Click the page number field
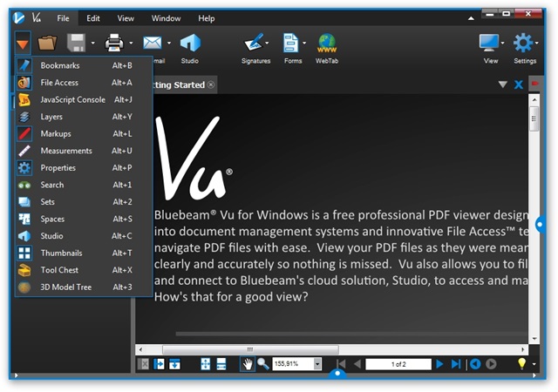558x392 pixels. click(398, 363)
